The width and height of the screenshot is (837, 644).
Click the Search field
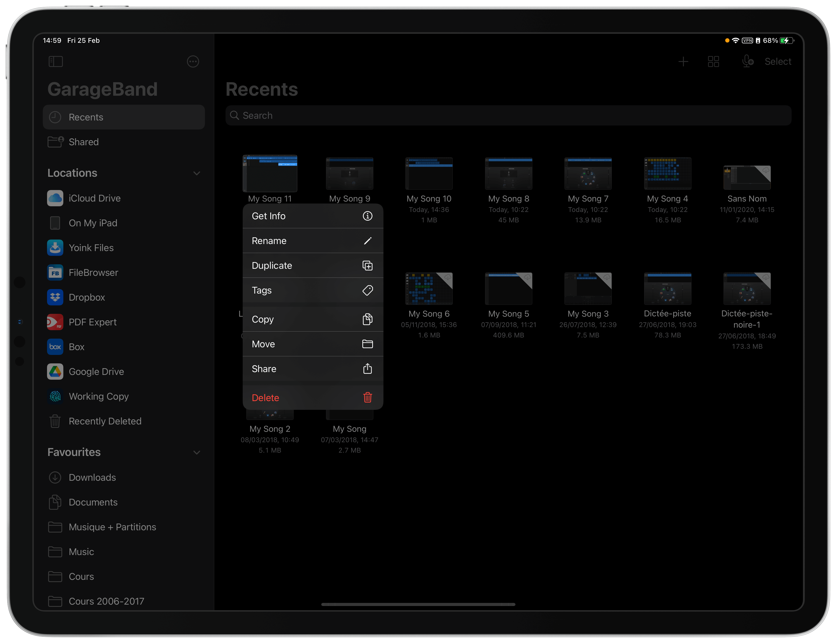[x=508, y=115]
